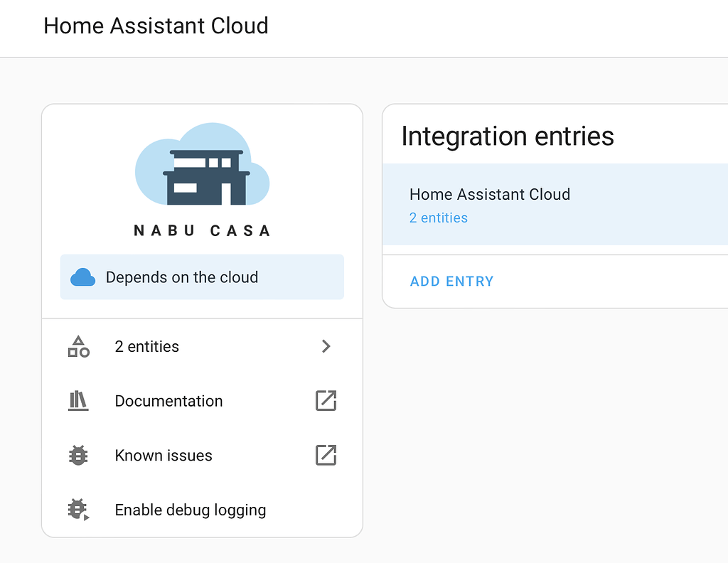Click the Documentation row label
Image resolution: width=728 pixels, height=563 pixels.
[168, 401]
